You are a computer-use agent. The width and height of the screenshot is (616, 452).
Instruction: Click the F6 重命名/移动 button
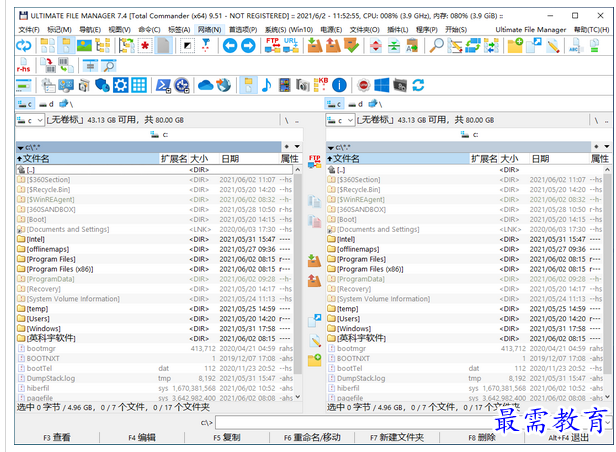pyautogui.click(x=312, y=437)
